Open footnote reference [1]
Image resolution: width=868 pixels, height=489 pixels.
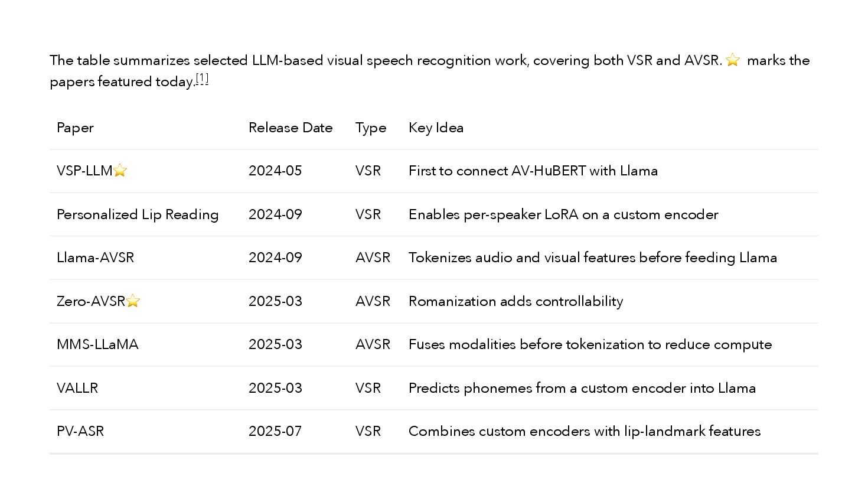[202, 79]
